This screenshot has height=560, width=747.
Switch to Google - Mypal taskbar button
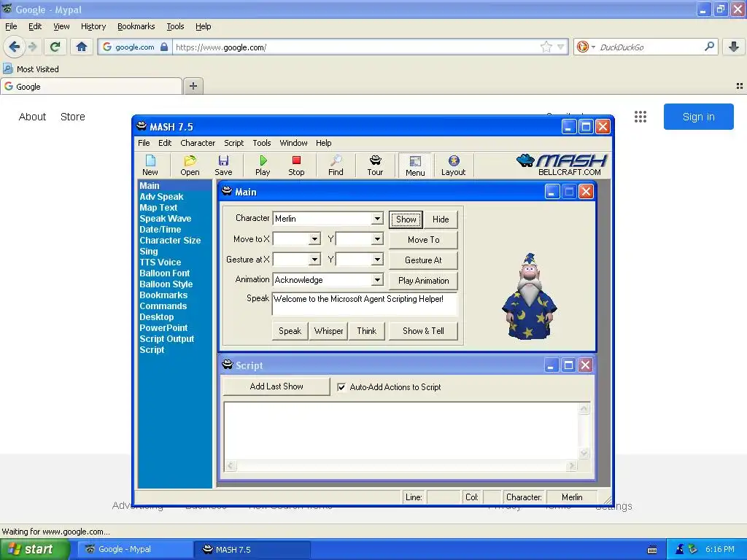(x=134, y=550)
